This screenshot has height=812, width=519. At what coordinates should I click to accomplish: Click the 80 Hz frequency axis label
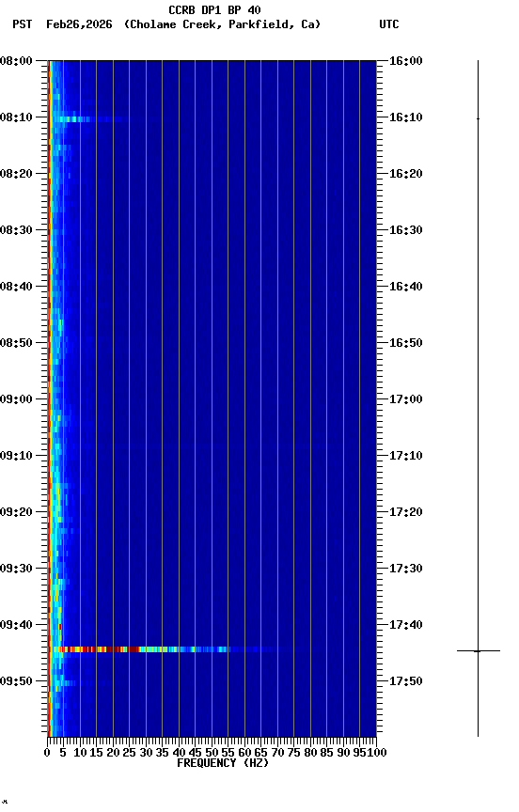click(x=310, y=753)
